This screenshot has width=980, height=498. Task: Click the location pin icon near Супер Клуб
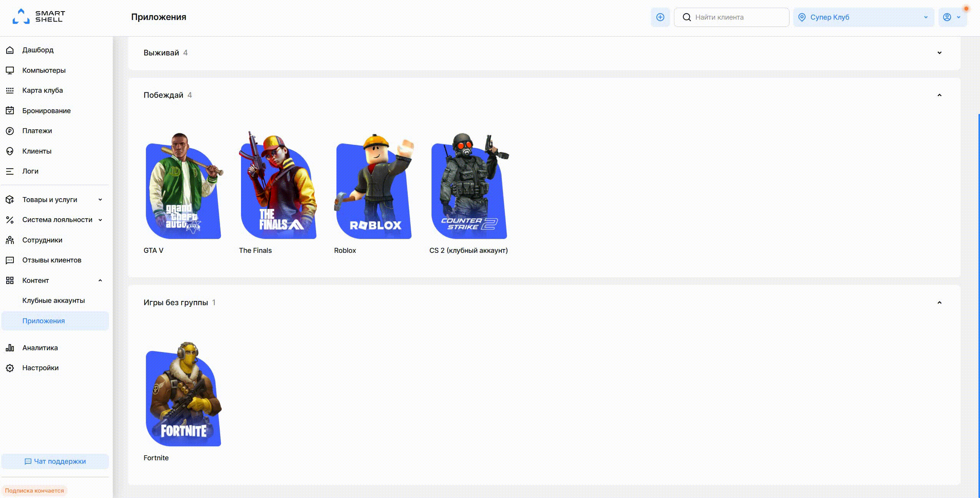click(x=802, y=17)
